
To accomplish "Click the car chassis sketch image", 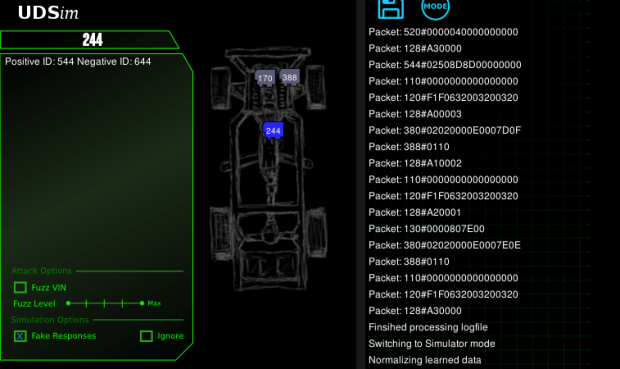I will click(269, 169).
